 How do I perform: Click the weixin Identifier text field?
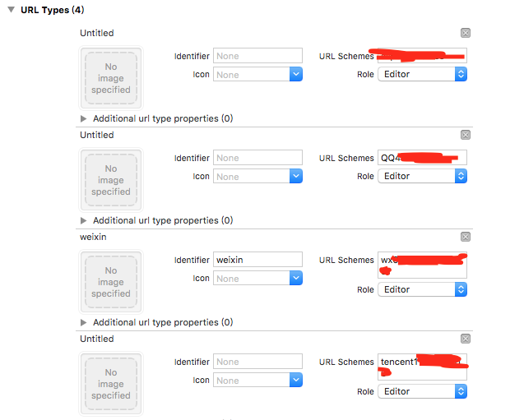tap(257, 260)
